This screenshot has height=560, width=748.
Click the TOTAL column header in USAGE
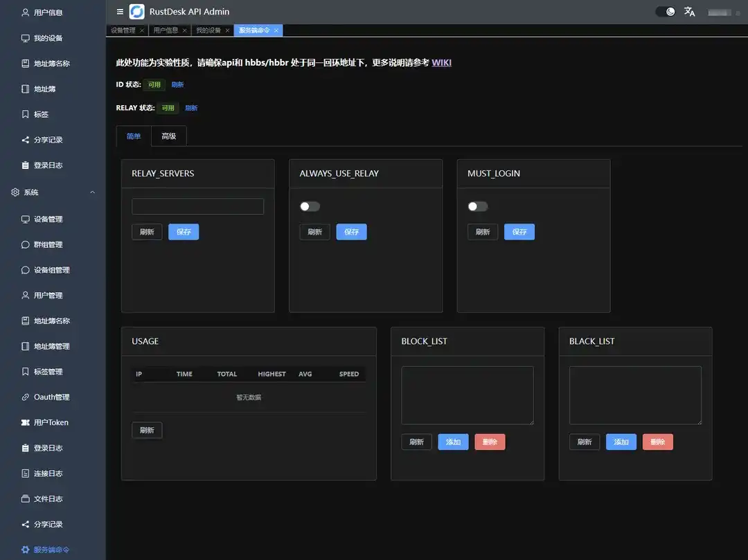(227, 374)
